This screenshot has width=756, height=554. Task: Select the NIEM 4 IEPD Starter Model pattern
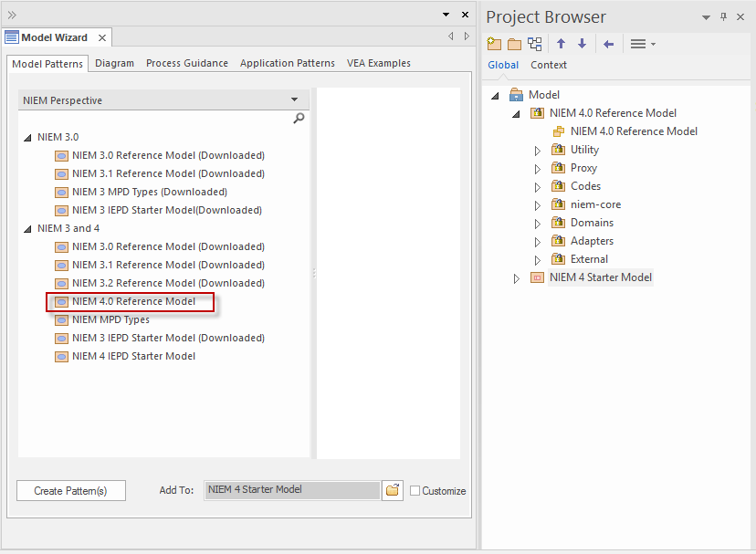coord(133,356)
